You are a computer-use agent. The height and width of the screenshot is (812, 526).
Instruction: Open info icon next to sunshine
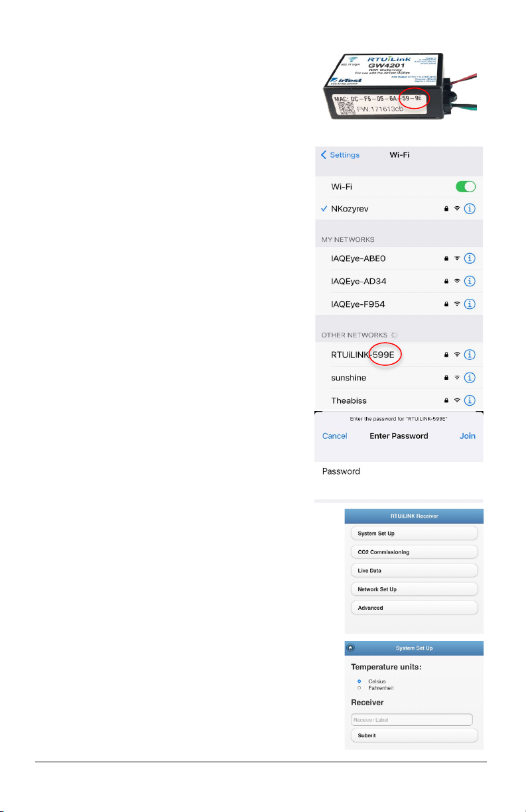click(470, 378)
